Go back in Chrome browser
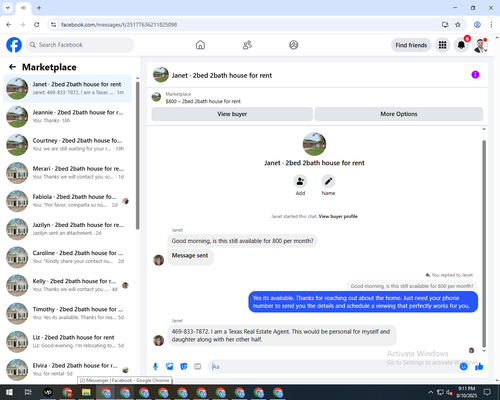The image size is (500, 400). pos(9,24)
